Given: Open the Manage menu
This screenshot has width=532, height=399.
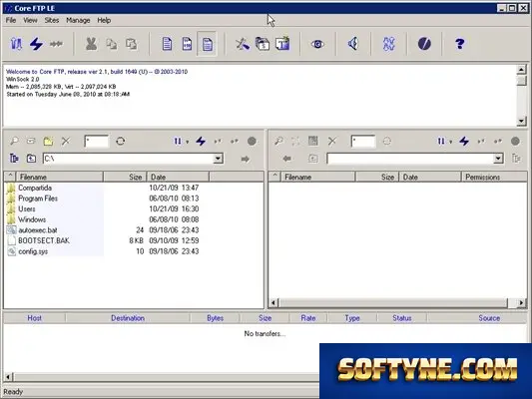Looking at the screenshot, I should 78,20.
